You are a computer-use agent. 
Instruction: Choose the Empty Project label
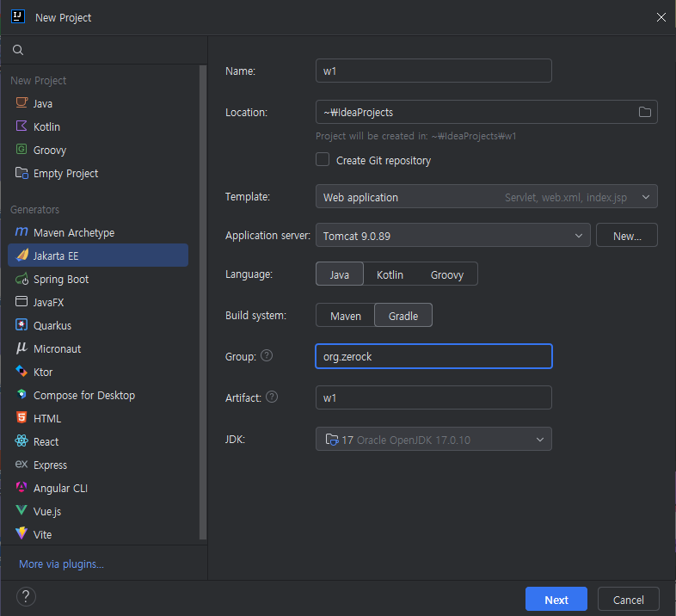coord(65,174)
